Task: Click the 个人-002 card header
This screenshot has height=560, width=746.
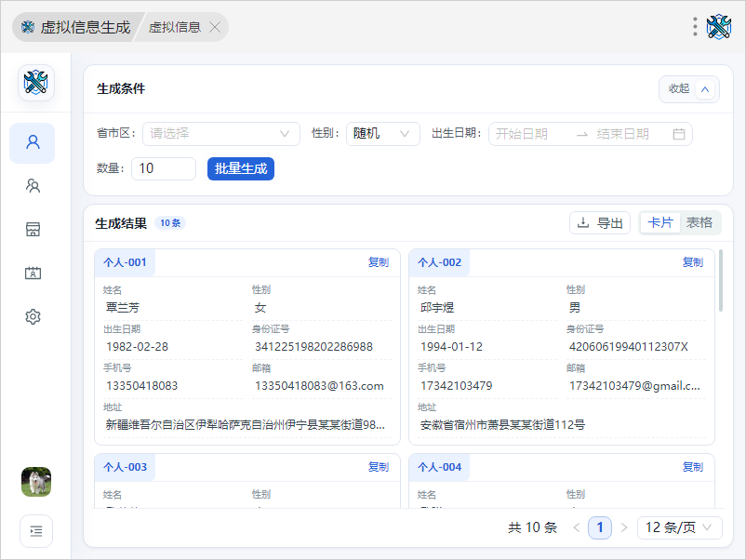Action: pos(440,262)
